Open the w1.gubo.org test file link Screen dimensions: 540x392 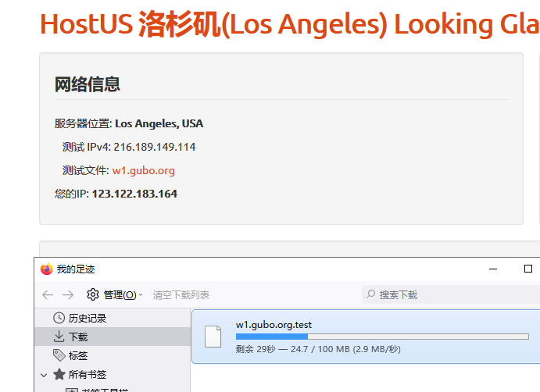point(143,171)
